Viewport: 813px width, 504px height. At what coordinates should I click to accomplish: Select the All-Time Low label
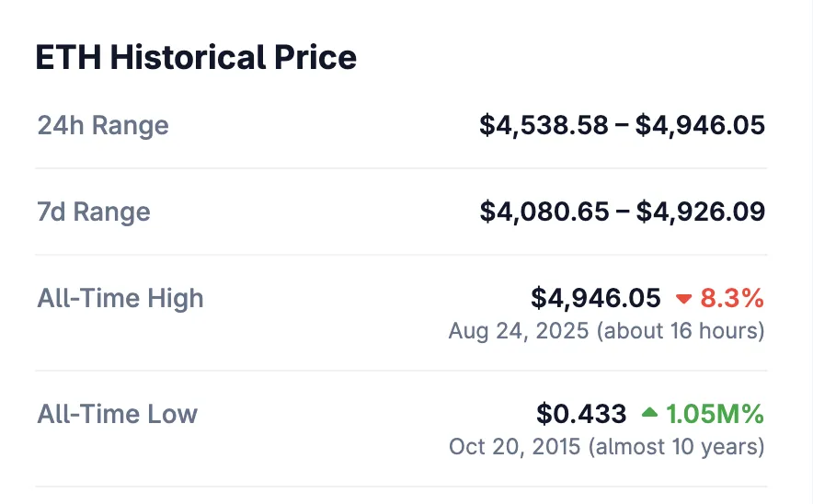pos(118,414)
